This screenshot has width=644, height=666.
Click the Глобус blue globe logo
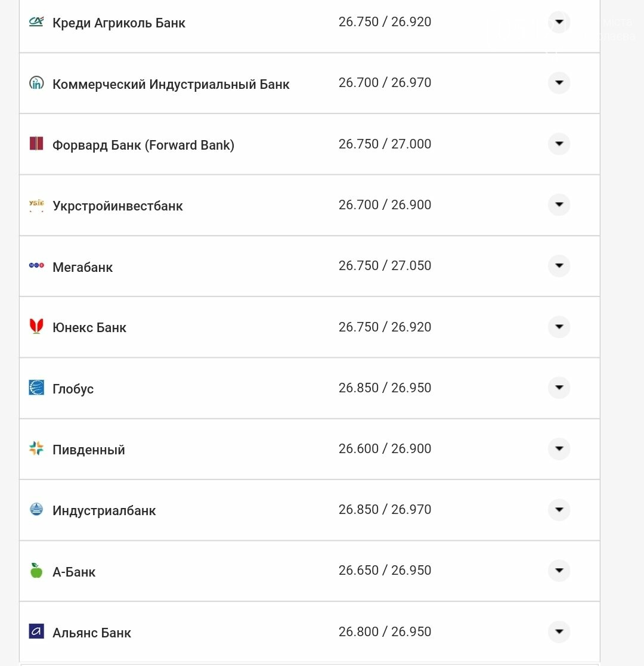pyautogui.click(x=36, y=388)
